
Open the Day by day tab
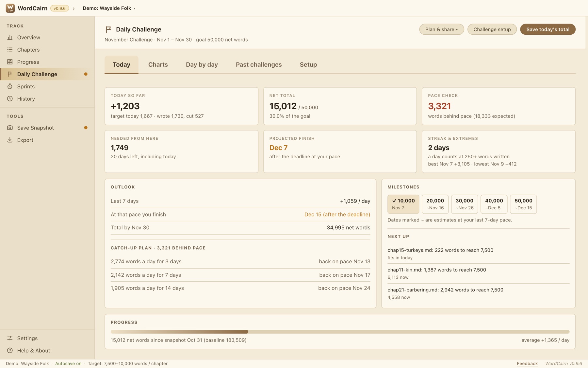[x=202, y=65]
